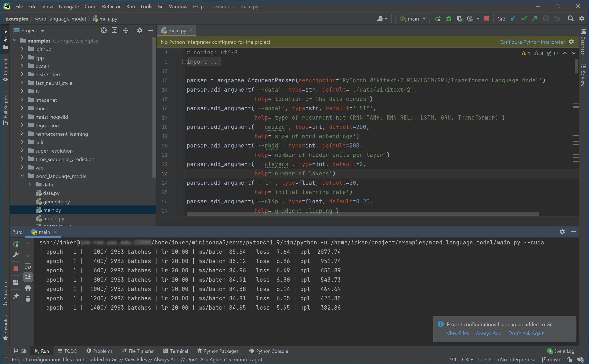
Task: Open Search Everywhere magnifier icon
Action: [570, 19]
